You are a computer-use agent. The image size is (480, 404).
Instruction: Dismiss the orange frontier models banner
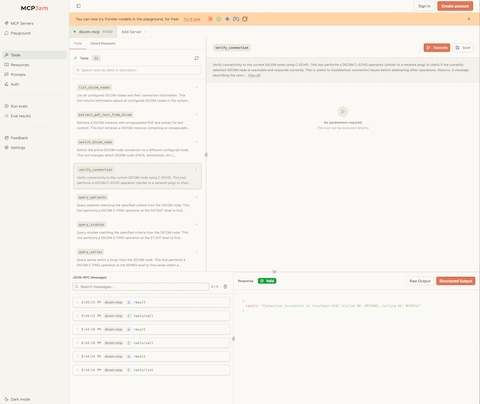pyautogui.click(x=469, y=19)
